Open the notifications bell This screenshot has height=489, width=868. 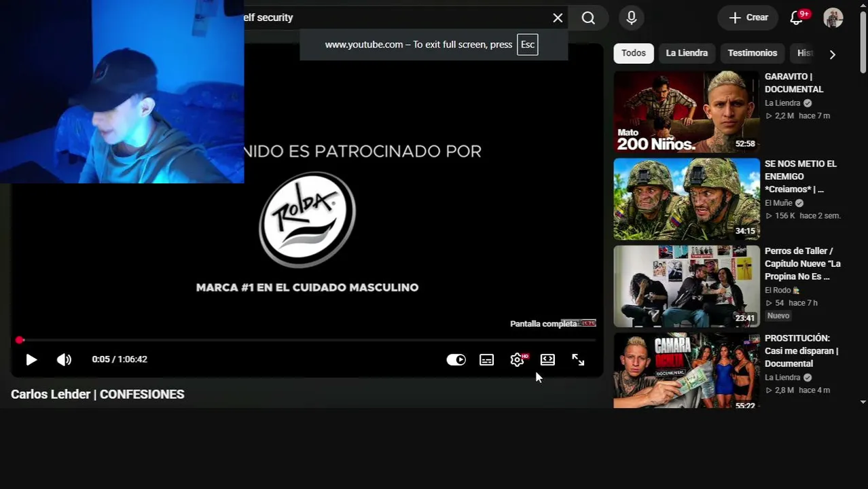coord(797,18)
